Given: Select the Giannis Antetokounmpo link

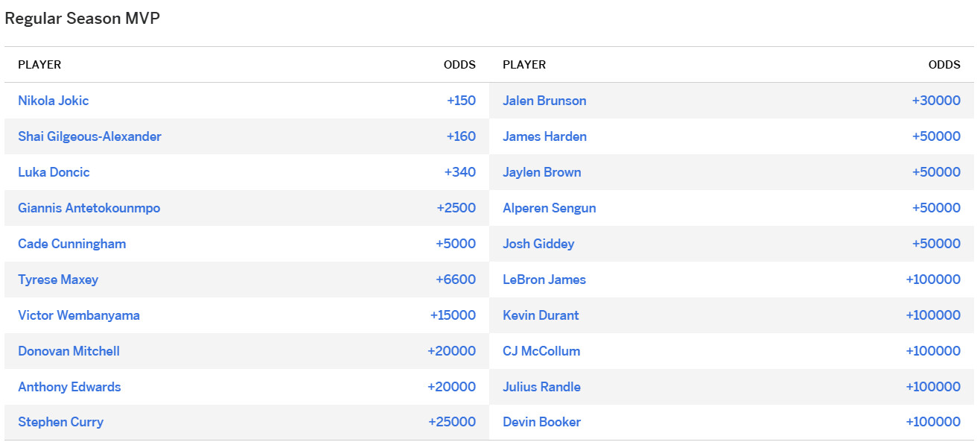Looking at the screenshot, I should [89, 208].
